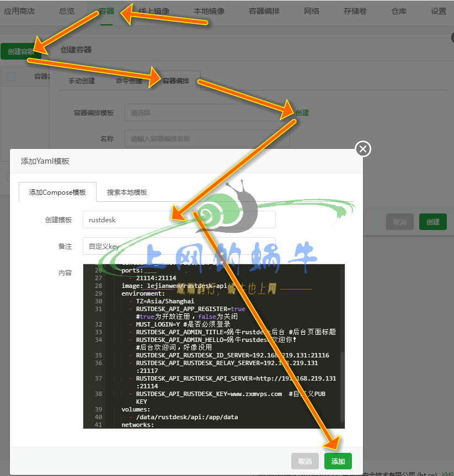The height and width of the screenshot is (476, 454).
Task: Click the RUSTDESK_API_APP_REGISTER=true line
Action: pyautogui.click(x=190, y=309)
